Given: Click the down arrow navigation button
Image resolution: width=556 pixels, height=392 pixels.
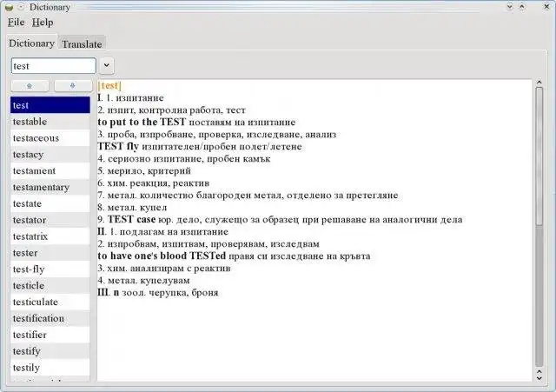Looking at the screenshot, I should click(73, 86).
